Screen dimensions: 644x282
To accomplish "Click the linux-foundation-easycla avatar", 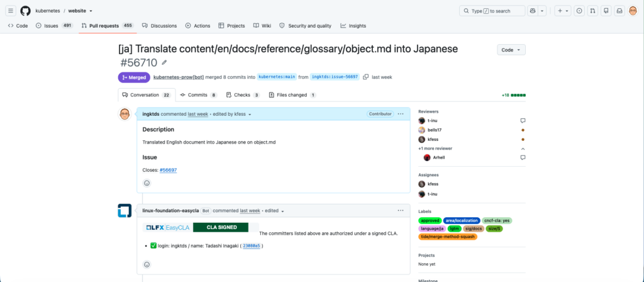I will pyautogui.click(x=125, y=210).
